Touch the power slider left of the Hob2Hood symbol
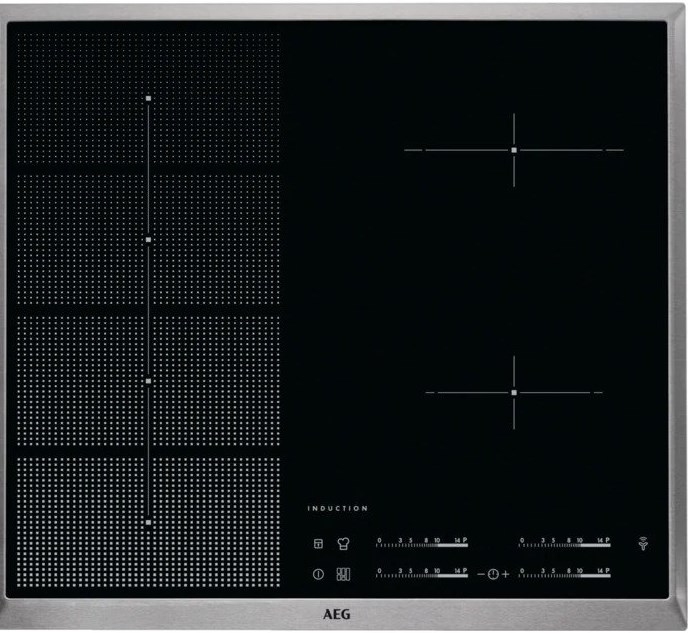This screenshot has width=688, height=633. pos(564,543)
